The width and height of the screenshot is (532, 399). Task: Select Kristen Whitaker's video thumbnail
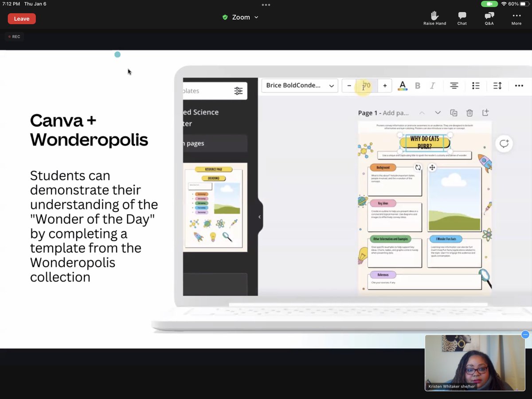475,363
